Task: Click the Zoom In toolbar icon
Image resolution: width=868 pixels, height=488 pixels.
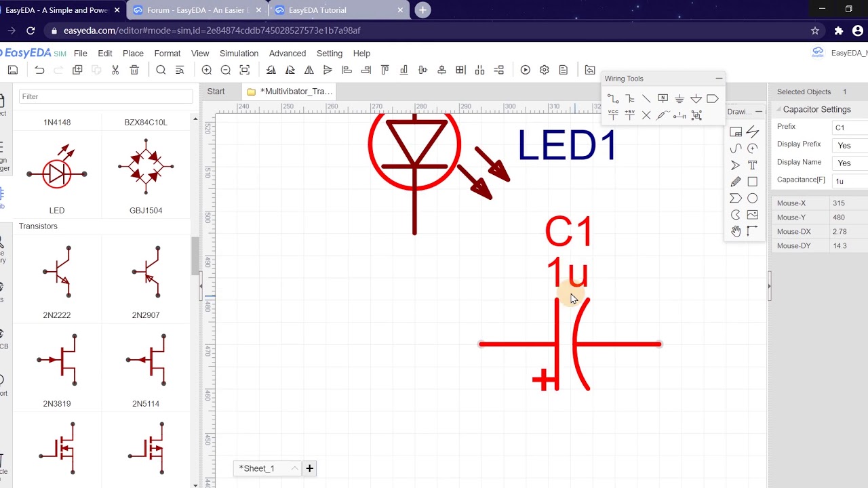Action: [x=207, y=70]
